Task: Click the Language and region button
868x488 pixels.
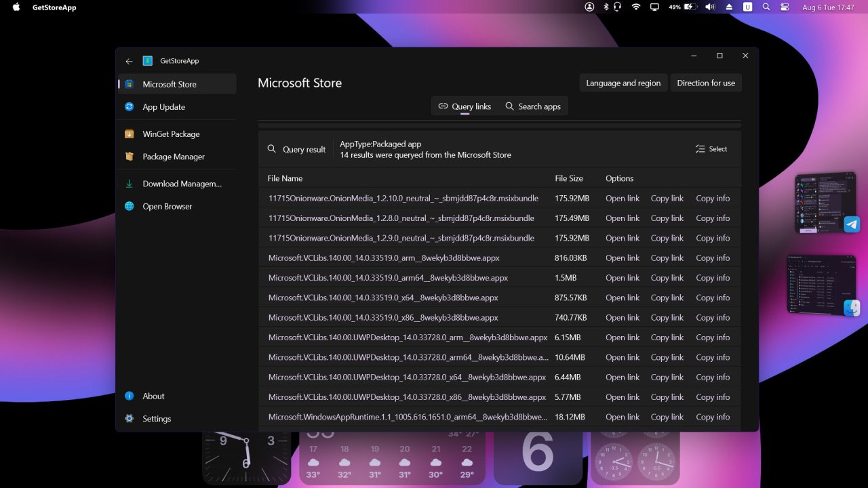Action: [623, 83]
